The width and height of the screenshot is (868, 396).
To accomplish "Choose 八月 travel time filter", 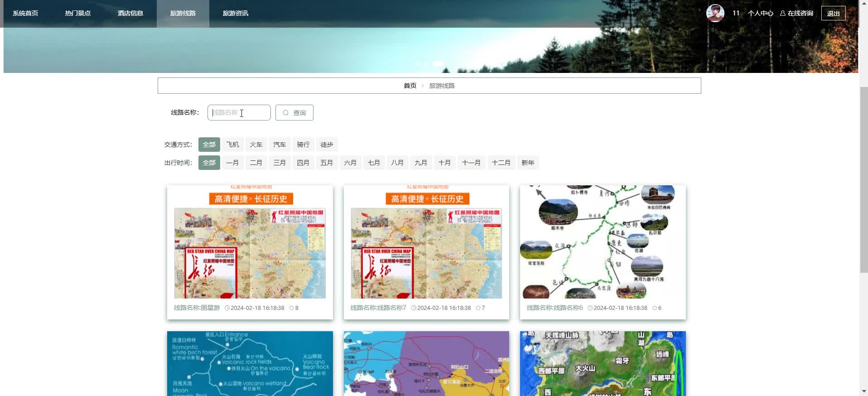I will tap(398, 163).
